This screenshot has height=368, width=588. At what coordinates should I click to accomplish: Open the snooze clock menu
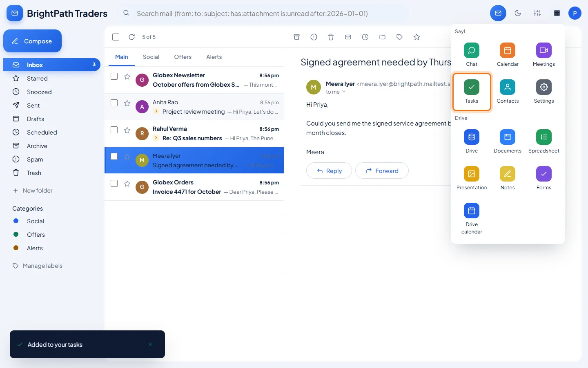[365, 37]
